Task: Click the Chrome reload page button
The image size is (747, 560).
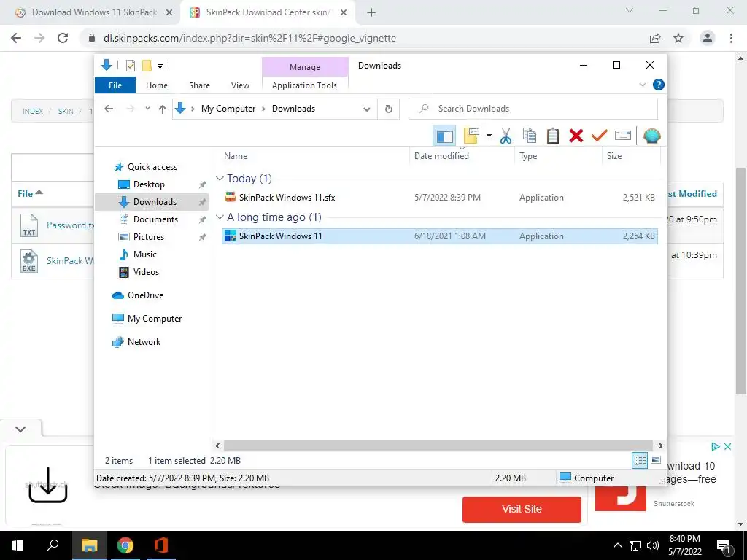Action: [x=63, y=38]
